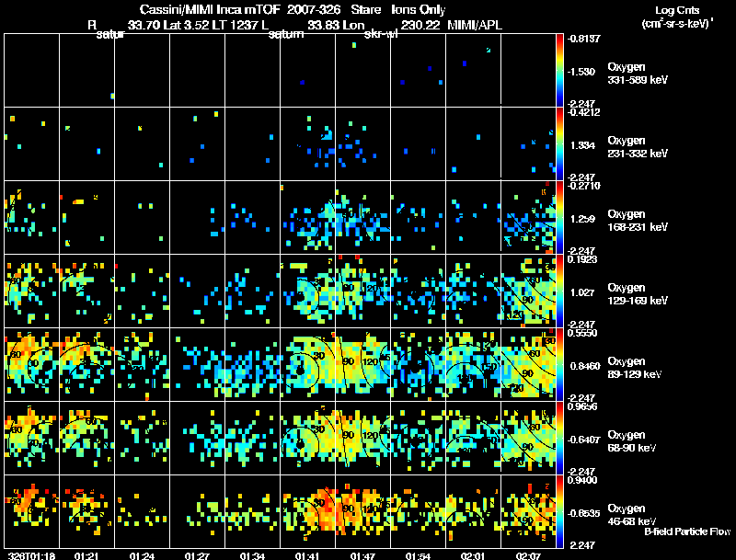Select the '-0.8535' color scale value
This screenshot has height=560, width=736.
point(583,514)
